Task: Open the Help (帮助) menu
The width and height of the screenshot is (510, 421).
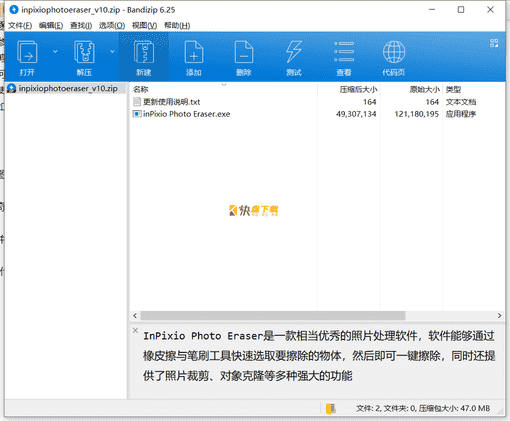Action: point(177,25)
